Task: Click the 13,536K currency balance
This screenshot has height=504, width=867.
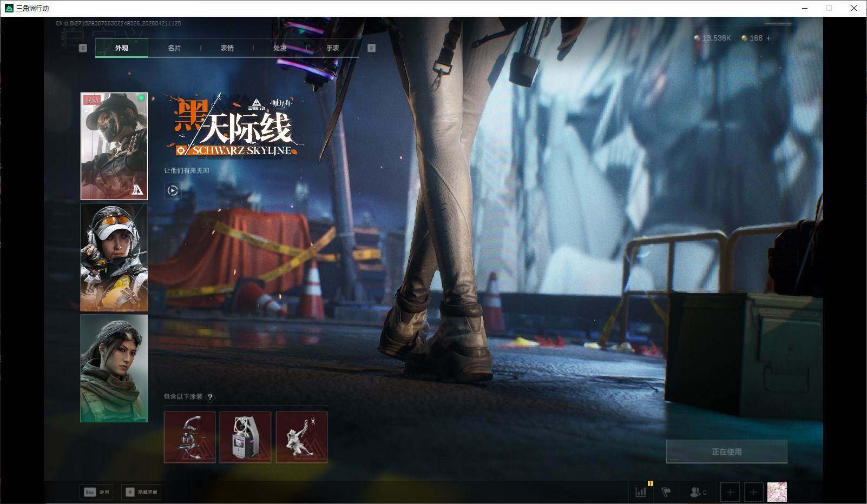Action: pos(713,38)
